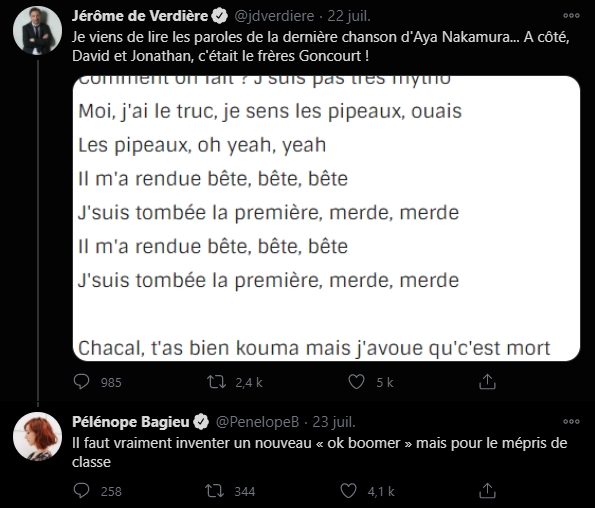This screenshot has height=508, width=595.
Task: Retweet Jérôme de Verdière's tweet
Action: click(217, 382)
